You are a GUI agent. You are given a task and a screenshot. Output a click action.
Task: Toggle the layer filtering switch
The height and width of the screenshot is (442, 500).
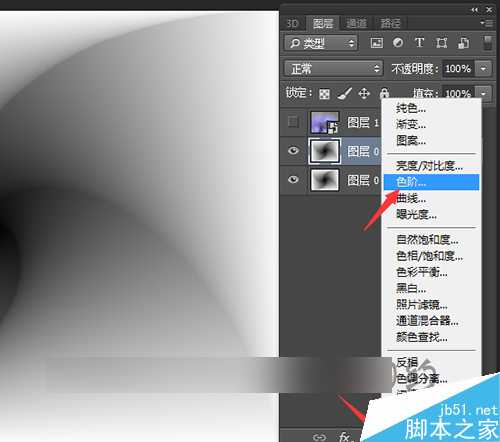pyautogui.click(x=487, y=43)
